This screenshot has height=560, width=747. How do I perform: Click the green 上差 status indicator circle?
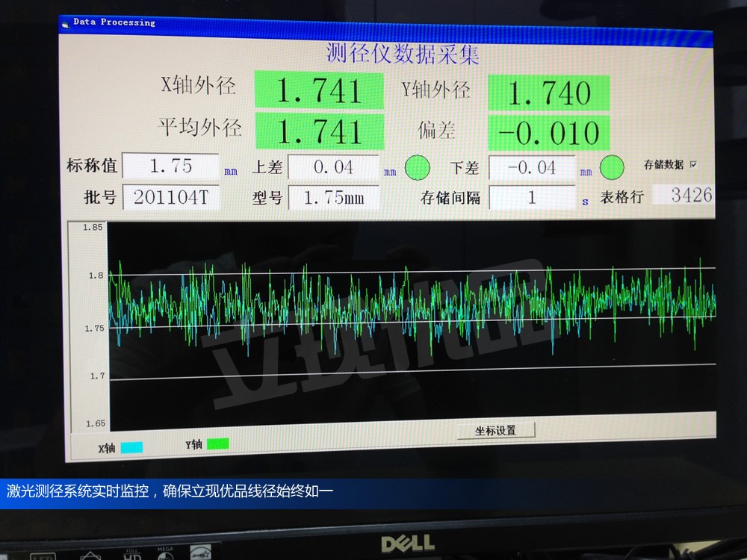[x=418, y=167]
